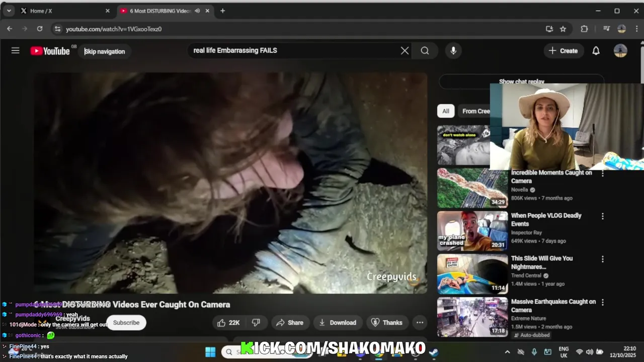
Task: Show hidden system tray icons
Action: pyautogui.click(x=507, y=352)
